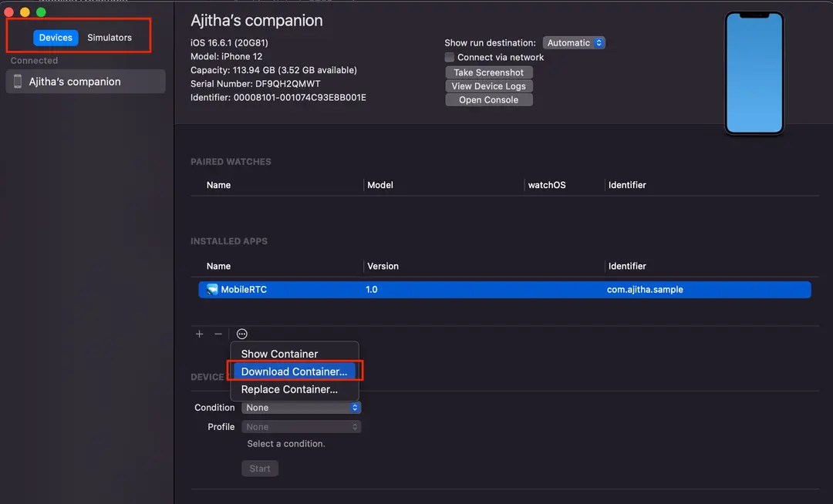Open View Device Logs

click(488, 86)
